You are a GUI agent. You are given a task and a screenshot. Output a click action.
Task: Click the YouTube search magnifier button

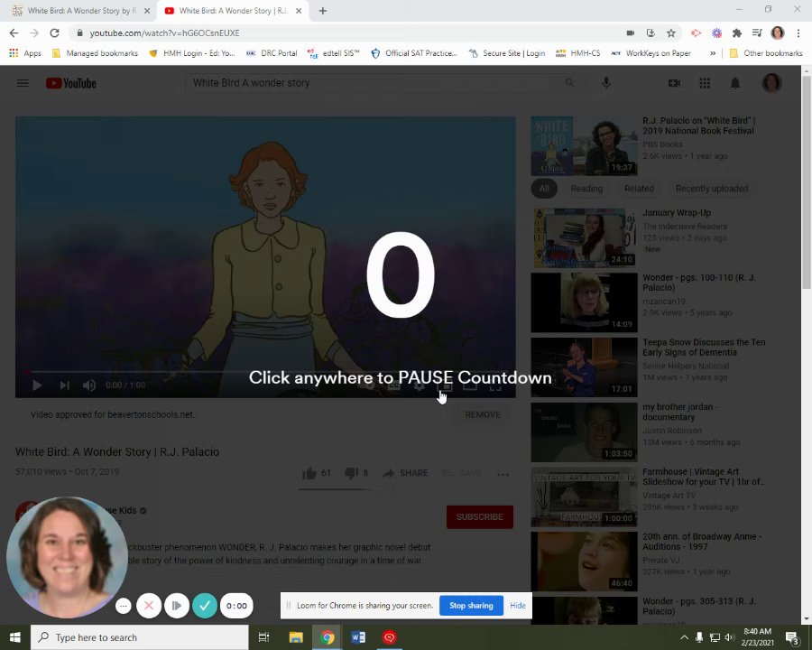click(x=569, y=83)
